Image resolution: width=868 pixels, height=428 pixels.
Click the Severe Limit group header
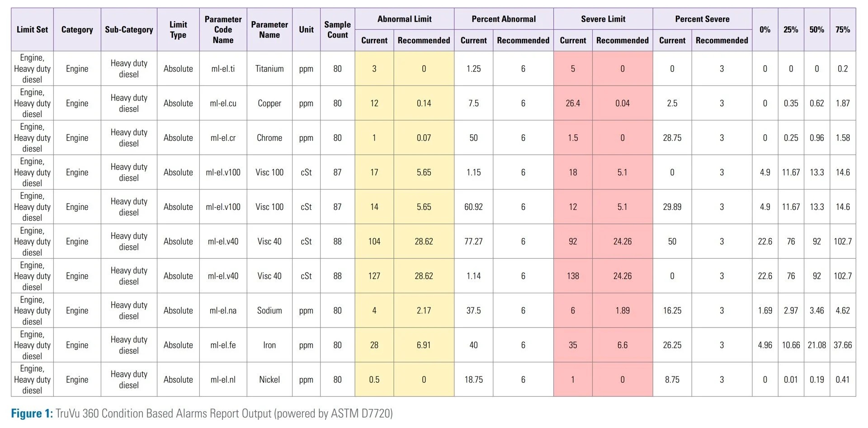pos(603,19)
